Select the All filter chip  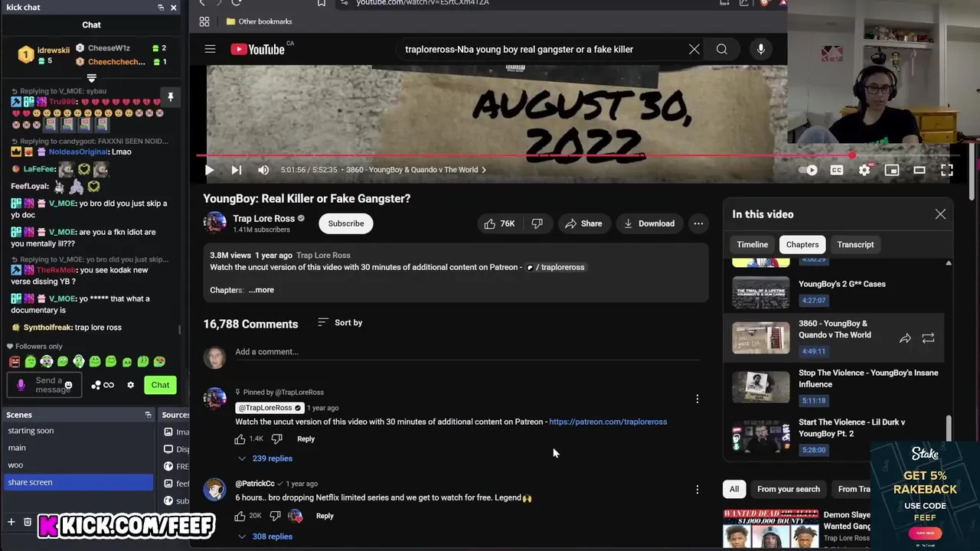[x=733, y=489]
